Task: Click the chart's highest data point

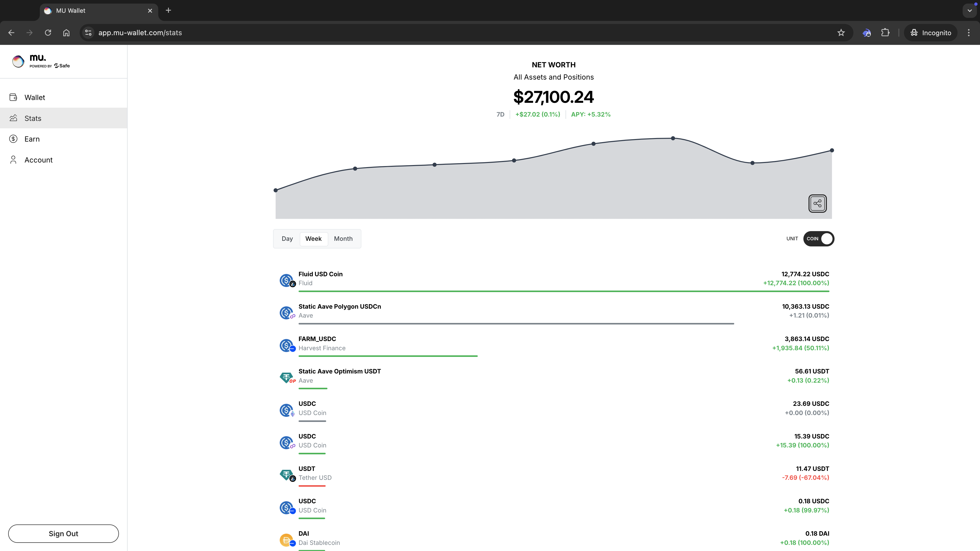Action: (x=673, y=139)
